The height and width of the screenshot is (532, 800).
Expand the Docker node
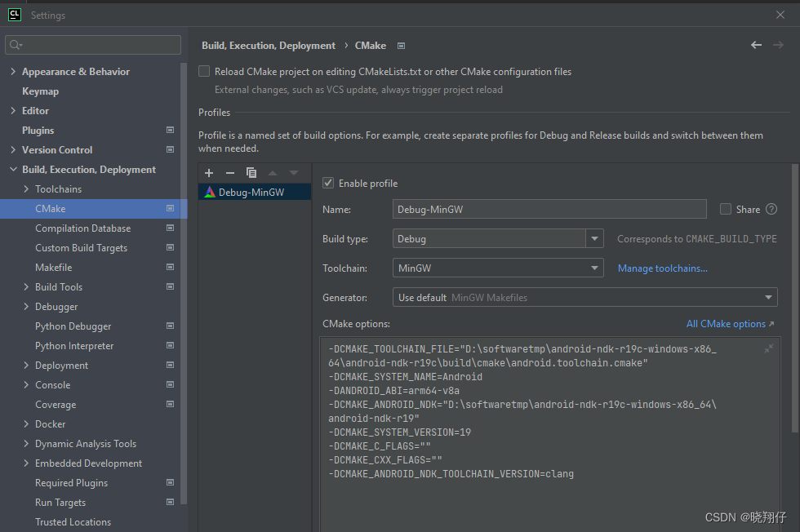click(x=26, y=423)
